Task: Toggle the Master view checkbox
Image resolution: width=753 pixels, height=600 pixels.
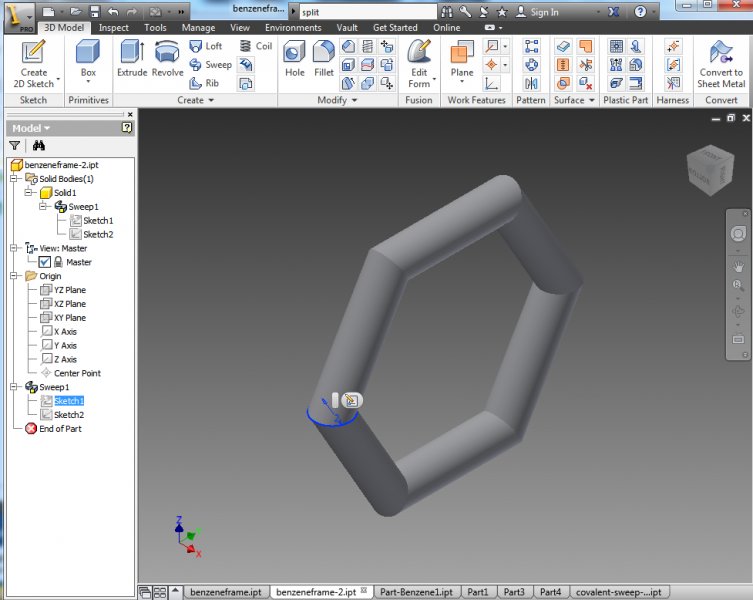Action: click(x=44, y=262)
